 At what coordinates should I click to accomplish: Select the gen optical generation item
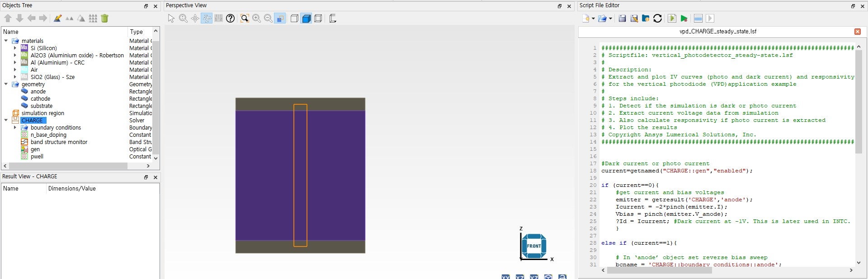point(35,149)
